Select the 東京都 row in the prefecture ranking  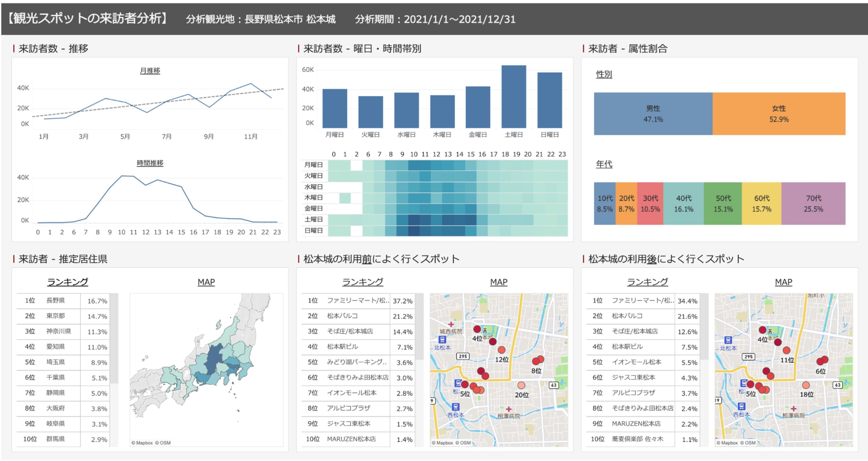coord(56,316)
